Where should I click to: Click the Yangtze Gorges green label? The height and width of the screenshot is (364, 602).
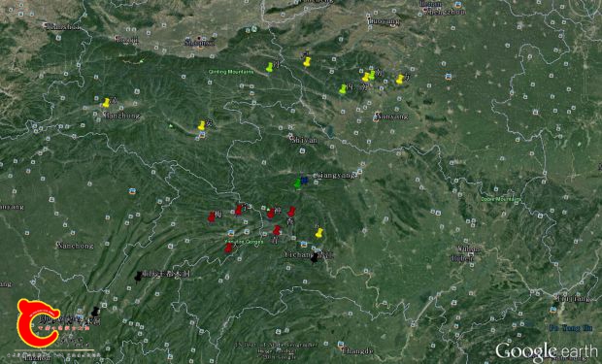click(x=244, y=242)
